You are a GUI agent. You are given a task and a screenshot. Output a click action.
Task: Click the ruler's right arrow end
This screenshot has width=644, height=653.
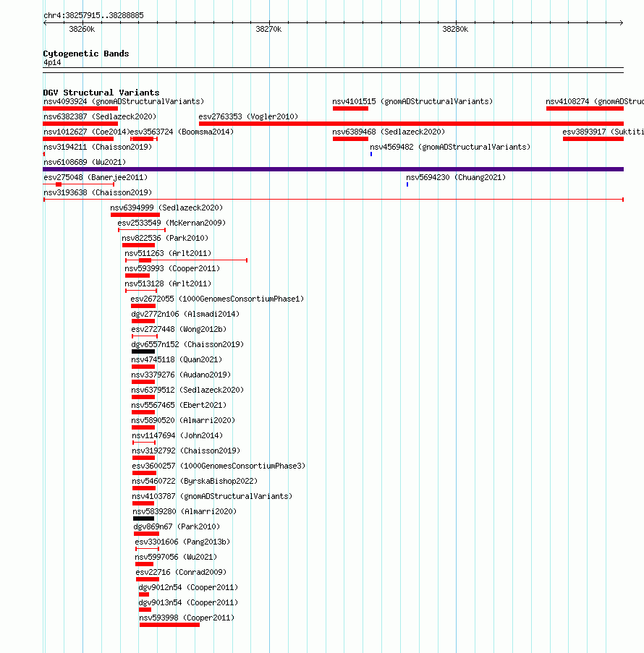(621, 22)
